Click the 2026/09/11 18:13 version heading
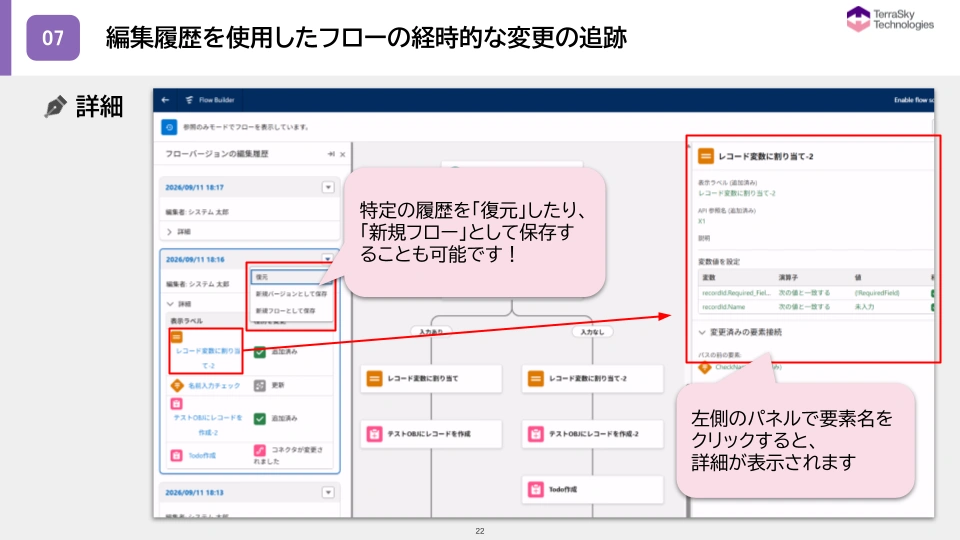This screenshot has height=540, width=960. click(194, 492)
